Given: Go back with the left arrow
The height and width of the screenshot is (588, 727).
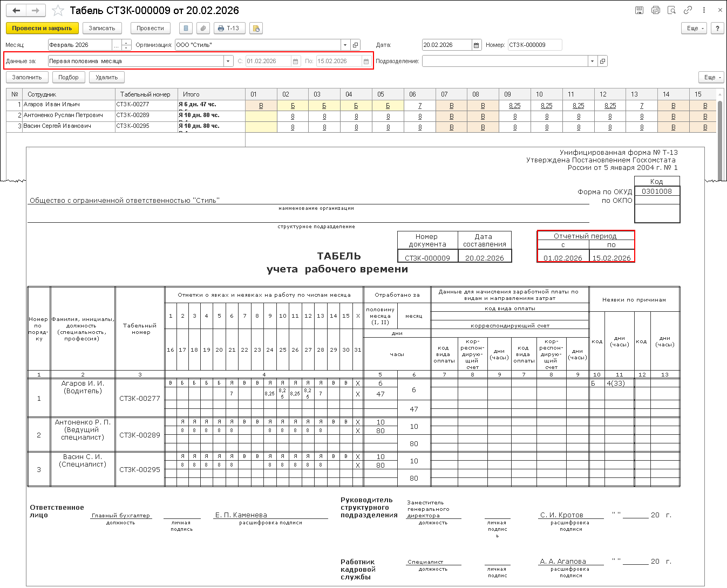Looking at the screenshot, I should (16, 10).
